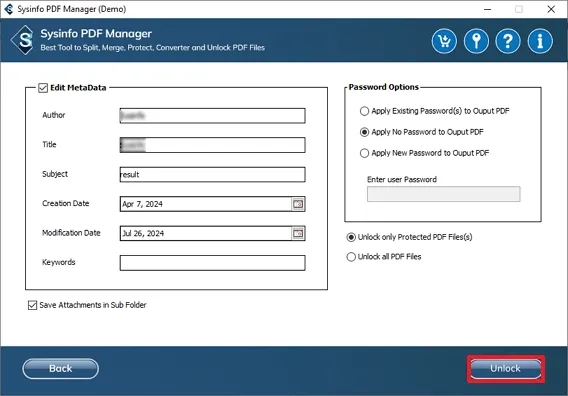Open the activation key icon
Image resolution: width=568 pixels, height=396 pixels.
476,41
